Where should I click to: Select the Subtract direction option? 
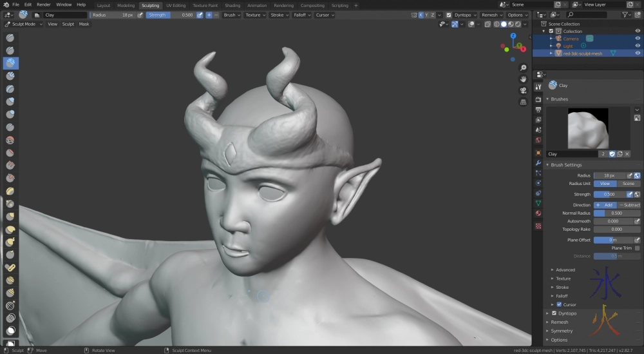[x=629, y=205]
